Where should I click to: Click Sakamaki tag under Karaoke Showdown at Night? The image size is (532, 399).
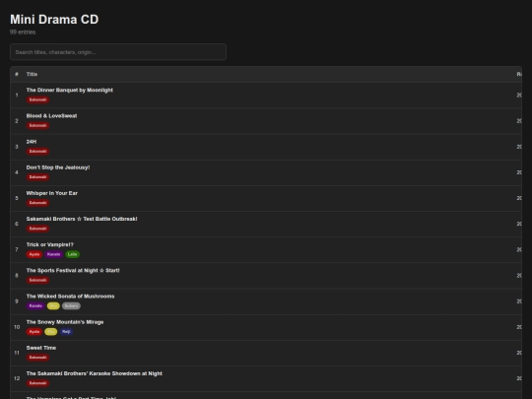37,383
